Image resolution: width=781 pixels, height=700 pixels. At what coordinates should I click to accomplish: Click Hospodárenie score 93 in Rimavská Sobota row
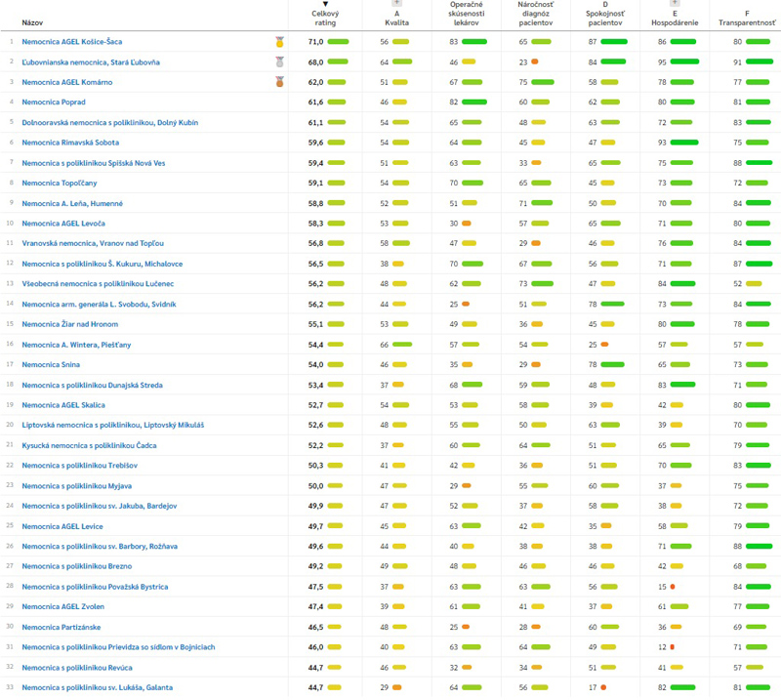pyautogui.click(x=662, y=143)
